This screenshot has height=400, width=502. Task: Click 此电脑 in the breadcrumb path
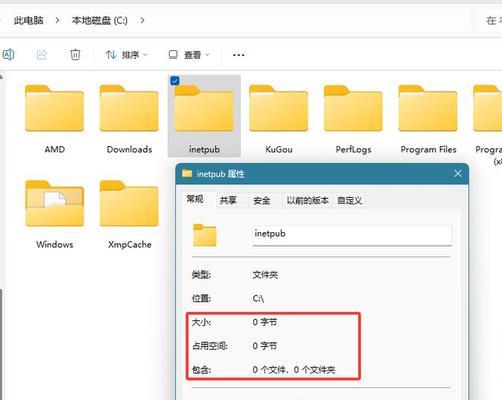pos(28,20)
